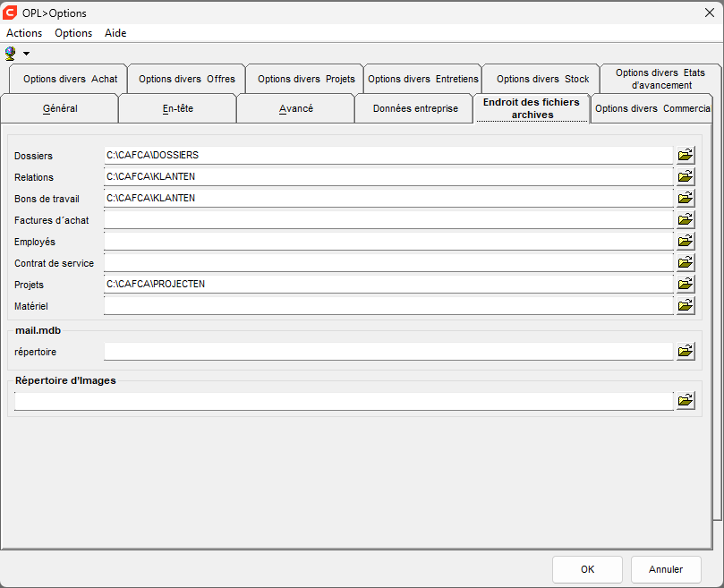Screen dimensions: 724x588
Task: Browse folder for Contrat de service
Action: tap(686, 262)
